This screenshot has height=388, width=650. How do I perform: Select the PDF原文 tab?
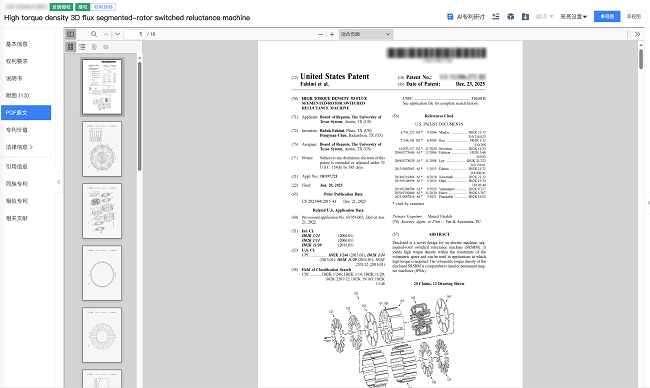[x=26, y=112]
